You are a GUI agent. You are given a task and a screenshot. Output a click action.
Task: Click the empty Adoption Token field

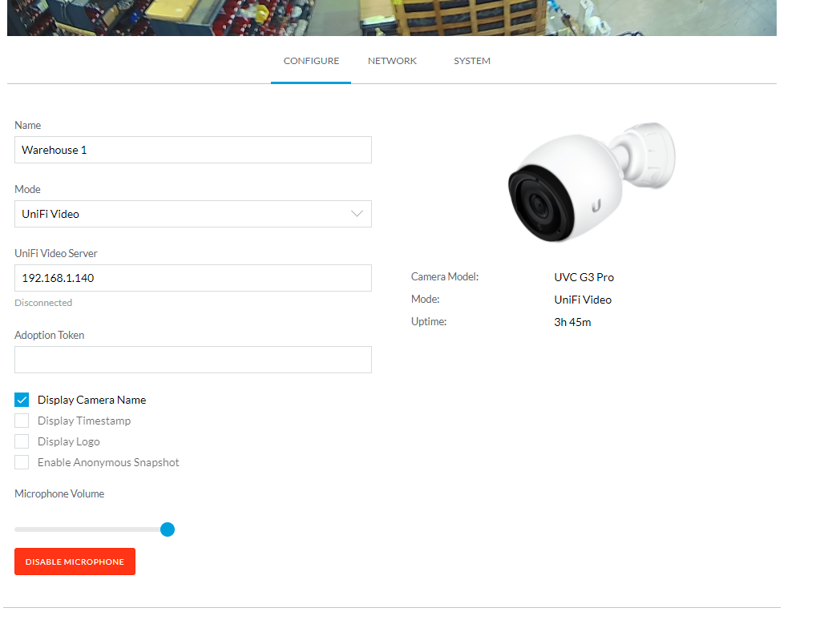(192, 360)
